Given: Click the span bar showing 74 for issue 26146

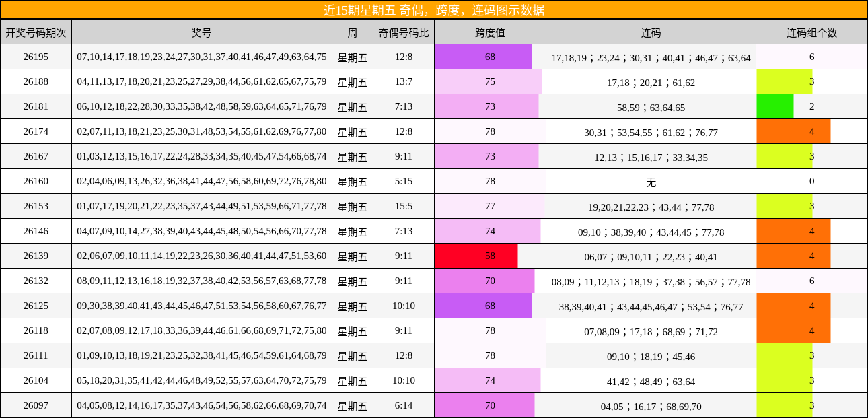Looking at the screenshot, I should 488,231.
